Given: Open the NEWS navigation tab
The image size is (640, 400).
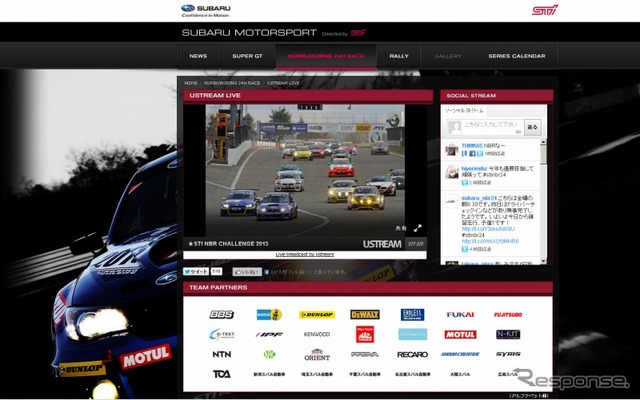Looking at the screenshot, I should coord(198,56).
